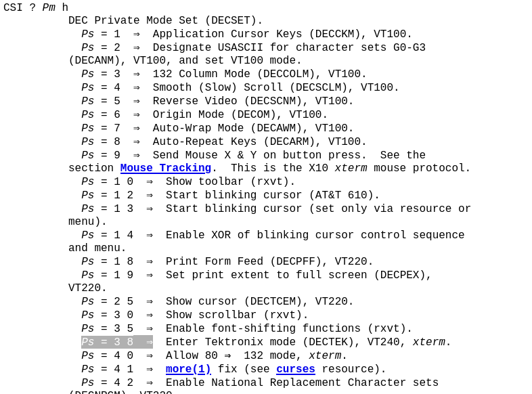Open the Mouse Tracking section link
The width and height of the screenshot is (532, 394).
point(165,169)
